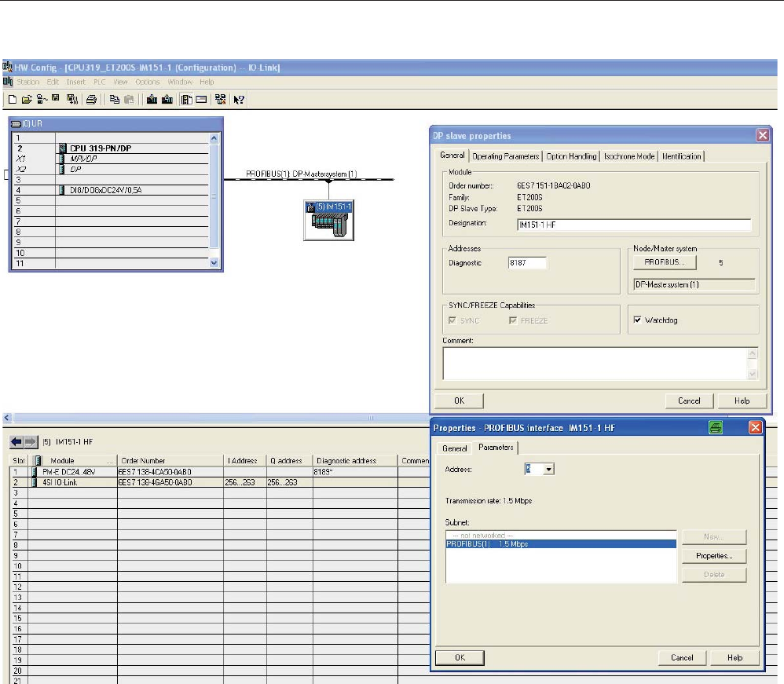Close the PROFIBUS interface properties dialog
Image resolution: width=784 pixels, height=684 pixels.
(756, 427)
